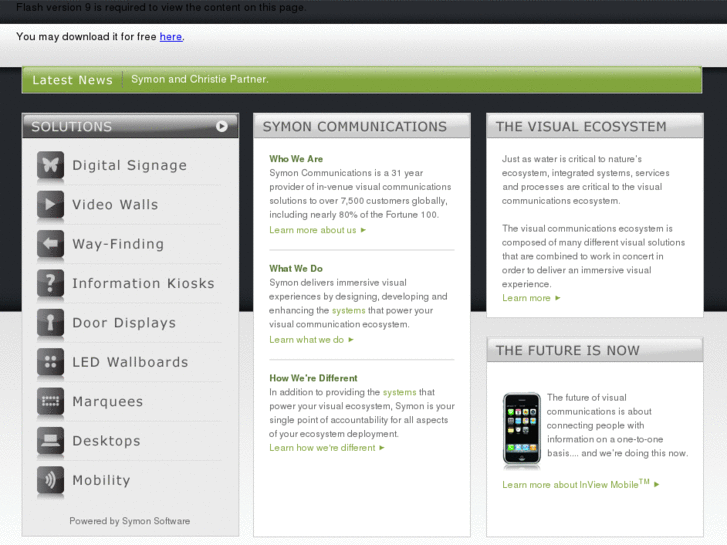Click the 'How We're Different' heading

[313, 378]
